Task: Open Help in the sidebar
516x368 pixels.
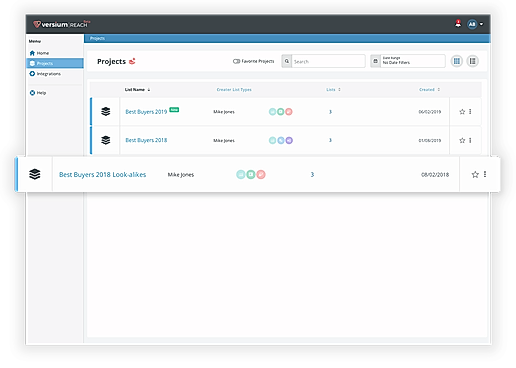Action: click(38, 93)
